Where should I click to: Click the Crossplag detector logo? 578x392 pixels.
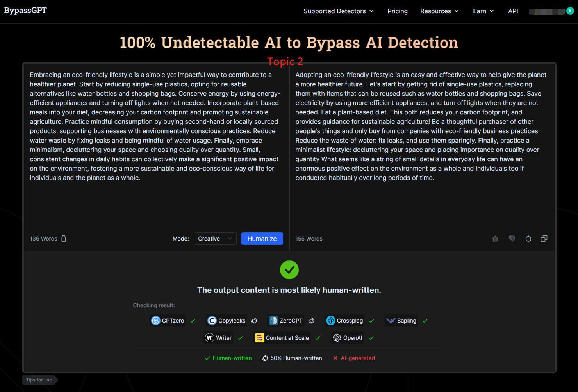(x=331, y=321)
